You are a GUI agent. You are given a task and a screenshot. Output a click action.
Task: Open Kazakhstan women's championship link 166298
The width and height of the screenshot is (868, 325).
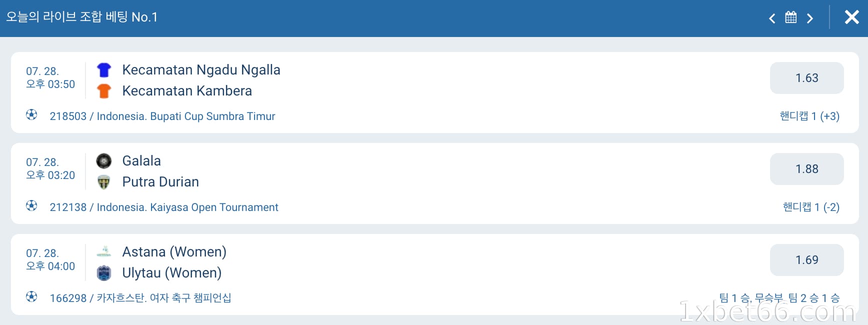pyautogui.click(x=140, y=298)
